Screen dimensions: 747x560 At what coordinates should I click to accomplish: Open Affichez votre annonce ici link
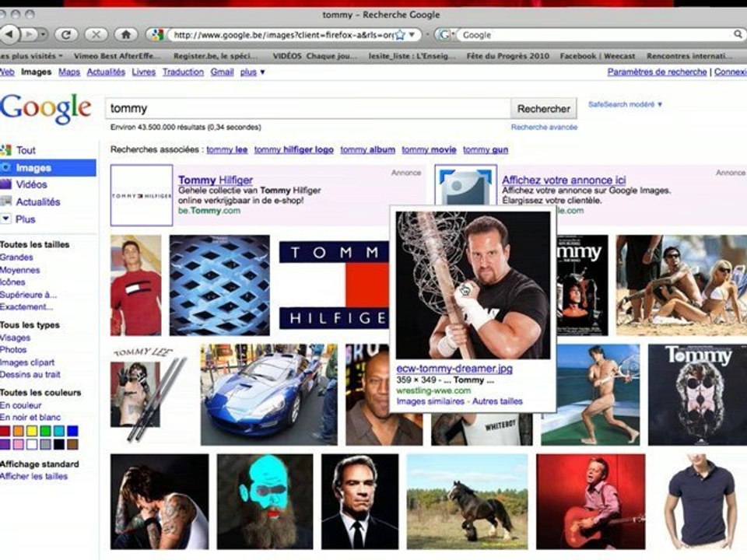pos(563,180)
